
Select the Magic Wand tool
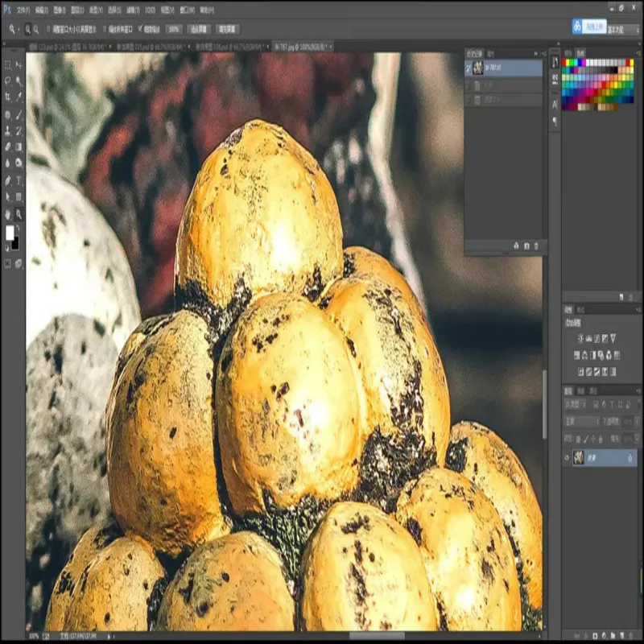tap(19, 81)
